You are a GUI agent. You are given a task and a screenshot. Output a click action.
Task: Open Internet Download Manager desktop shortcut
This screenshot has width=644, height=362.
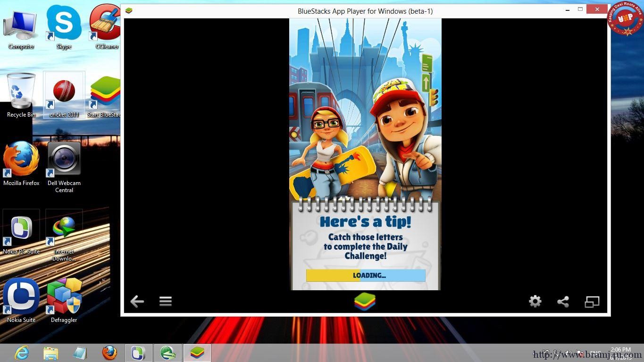click(x=64, y=229)
